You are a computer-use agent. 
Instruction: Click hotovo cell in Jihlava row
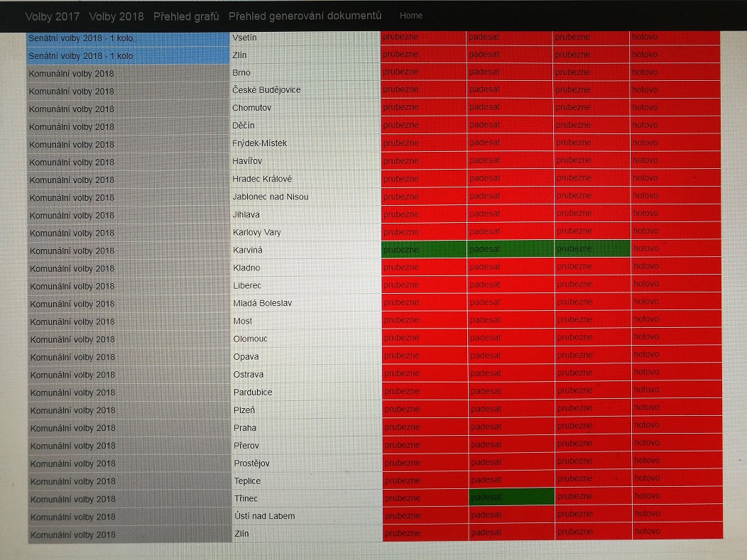tap(675, 214)
